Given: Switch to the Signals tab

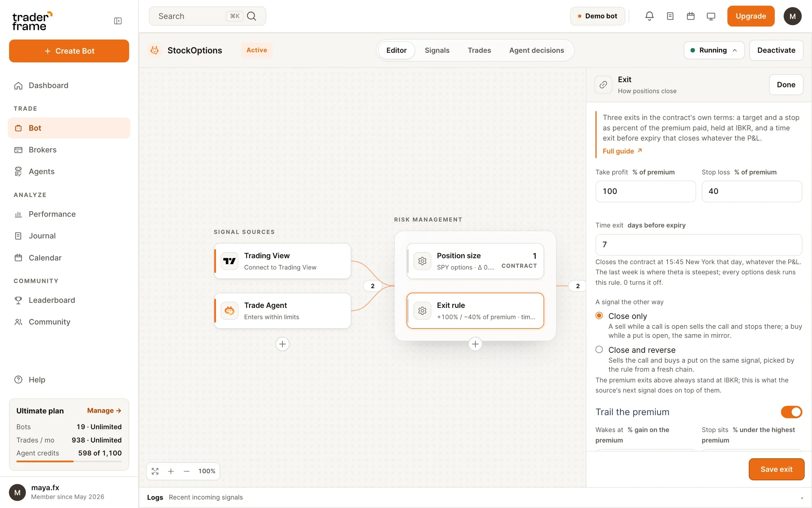Looking at the screenshot, I should pyautogui.click(x=437, y=50).
